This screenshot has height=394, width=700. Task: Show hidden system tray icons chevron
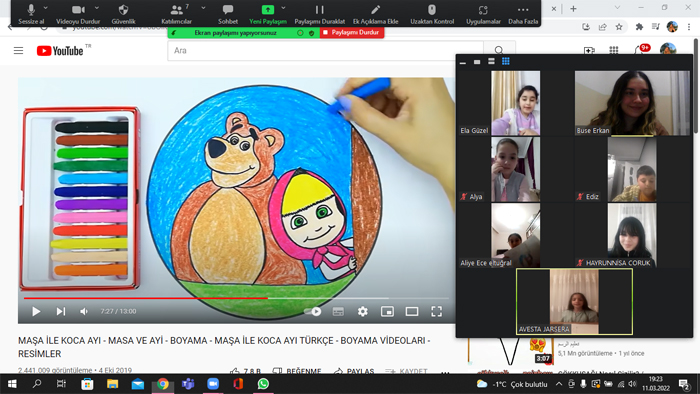coord(559,384)
